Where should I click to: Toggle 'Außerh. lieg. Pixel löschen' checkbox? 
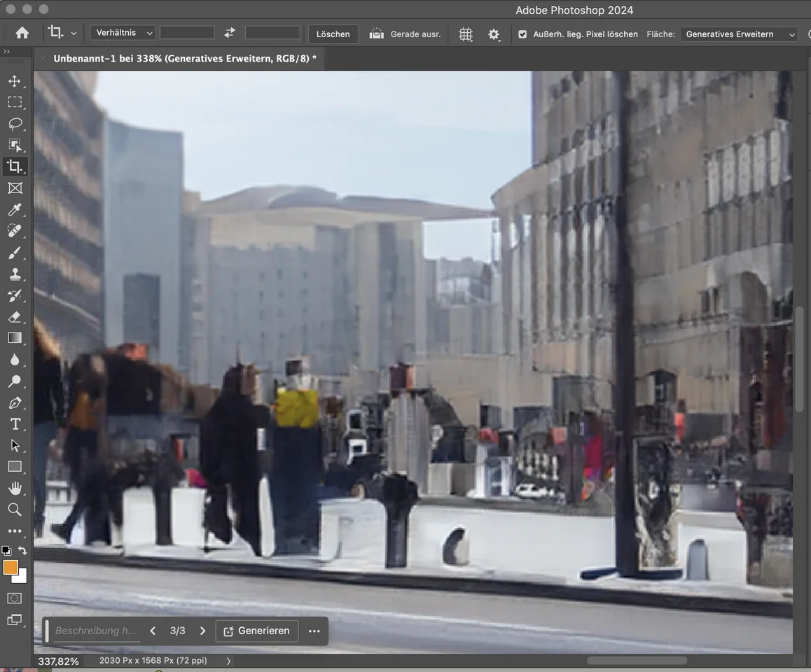522,34
